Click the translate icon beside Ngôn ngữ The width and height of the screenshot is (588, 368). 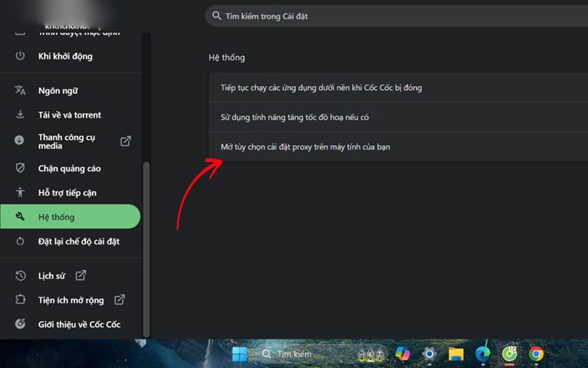20,90
